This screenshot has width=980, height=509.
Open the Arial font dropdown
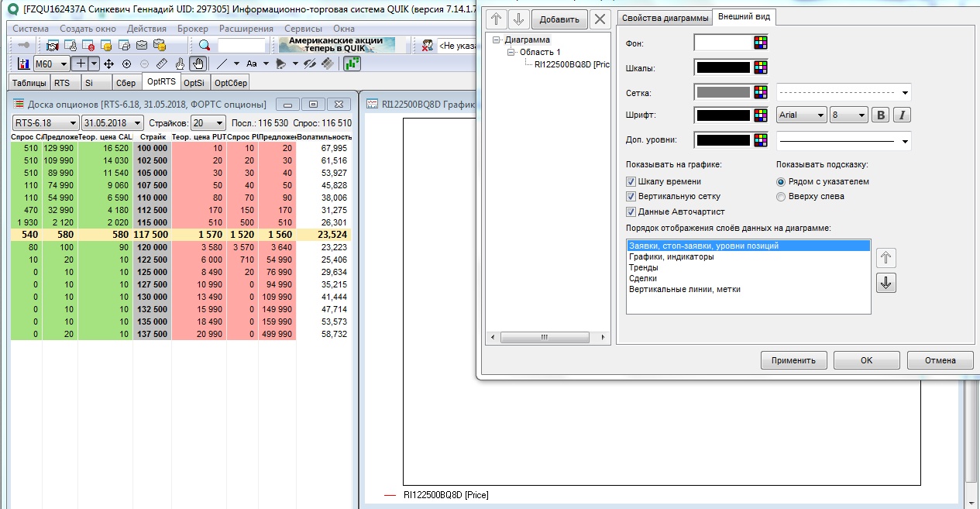tap(801, 115)
